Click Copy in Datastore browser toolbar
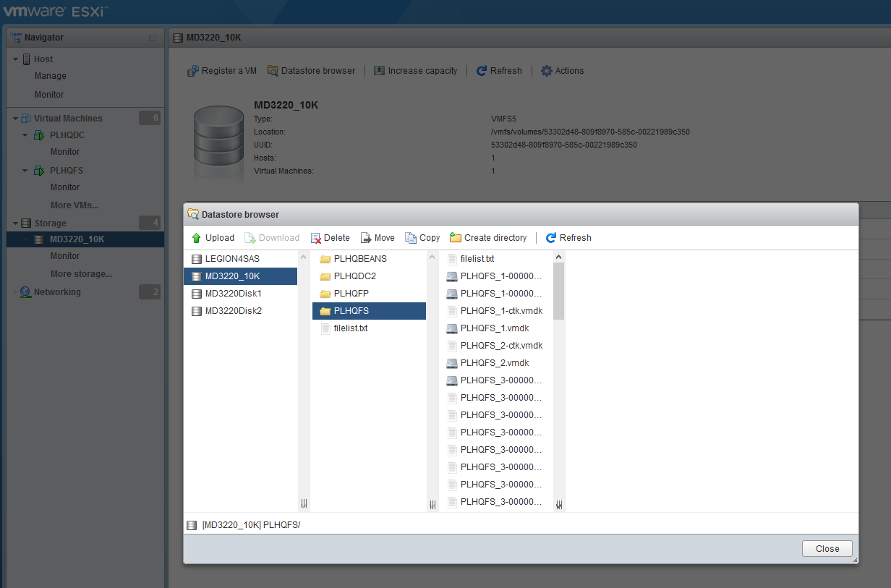Image resolution: width=891 pixels, height=588 pixels. [422, 238]
